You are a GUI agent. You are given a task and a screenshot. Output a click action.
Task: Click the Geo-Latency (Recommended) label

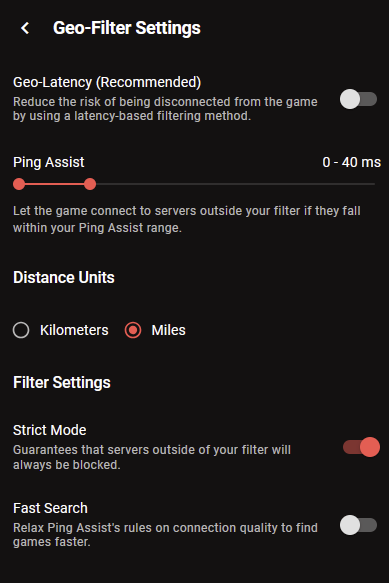107,82
